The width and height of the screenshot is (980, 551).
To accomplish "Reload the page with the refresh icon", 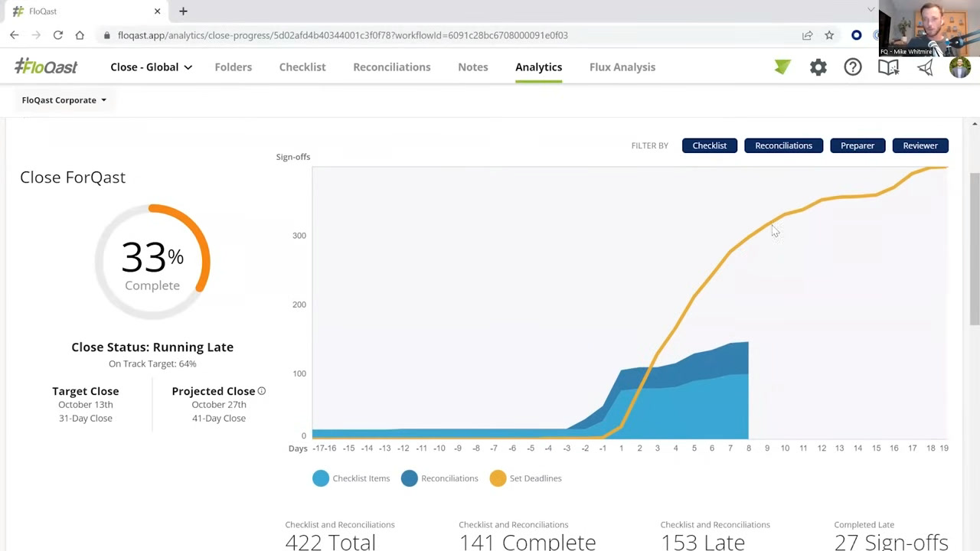I will [x=57, y=35].
